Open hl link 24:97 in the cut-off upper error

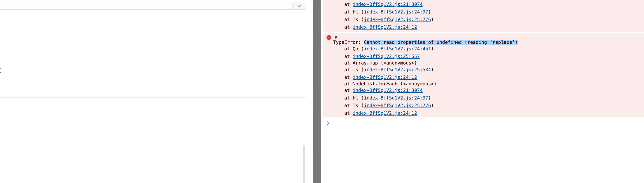click(x=396, y=12)
